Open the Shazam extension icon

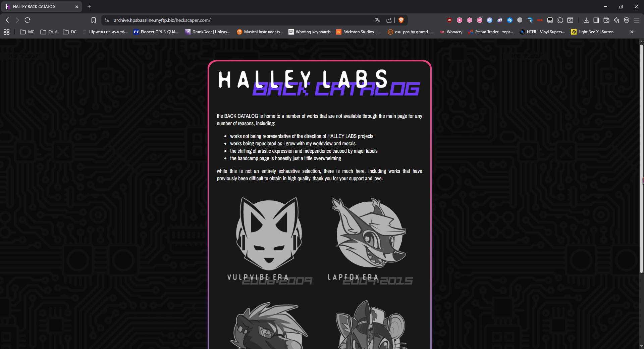tap(510, 20)
